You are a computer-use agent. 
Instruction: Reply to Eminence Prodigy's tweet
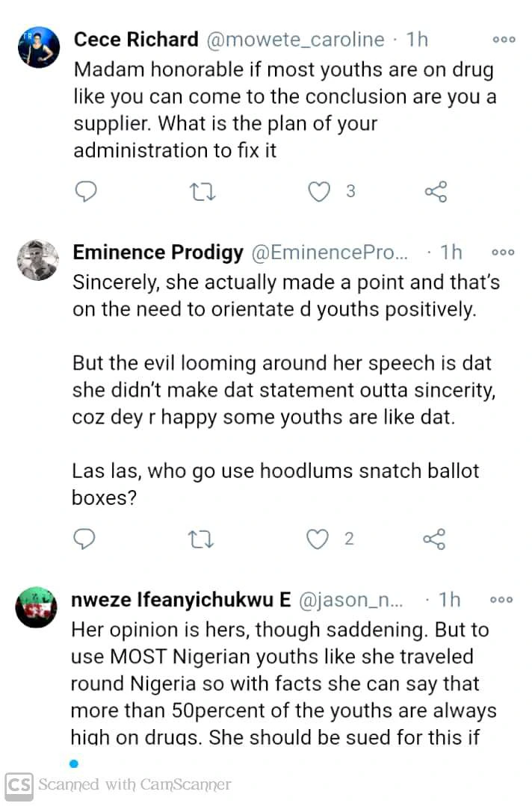pos(87,539)
